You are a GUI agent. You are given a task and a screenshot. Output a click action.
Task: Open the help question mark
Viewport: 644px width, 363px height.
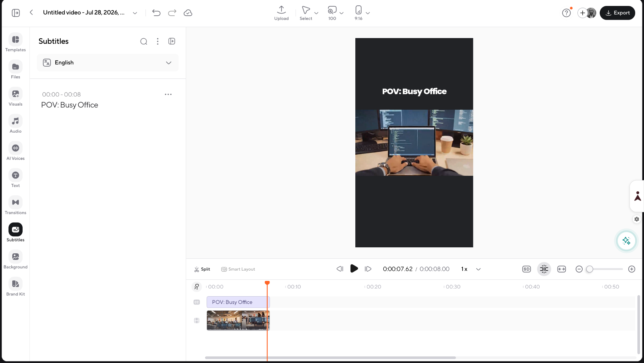coord(566,13)
